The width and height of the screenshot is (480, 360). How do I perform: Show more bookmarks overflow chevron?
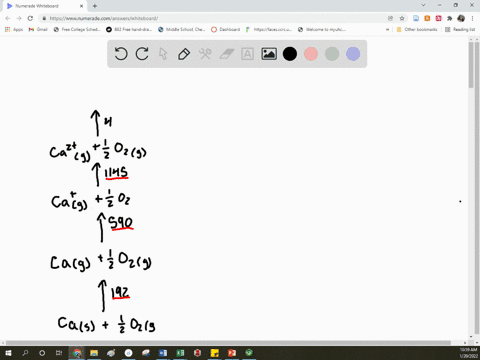[387, 29]
